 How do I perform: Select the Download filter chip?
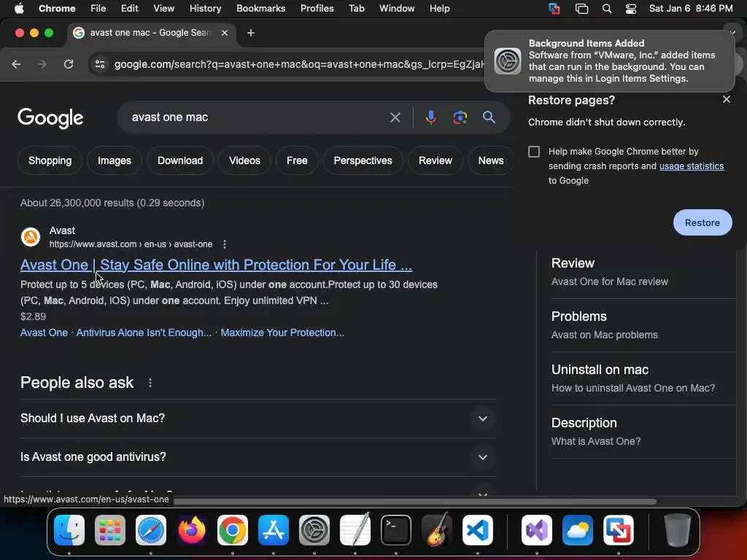[x=180, y=160]
